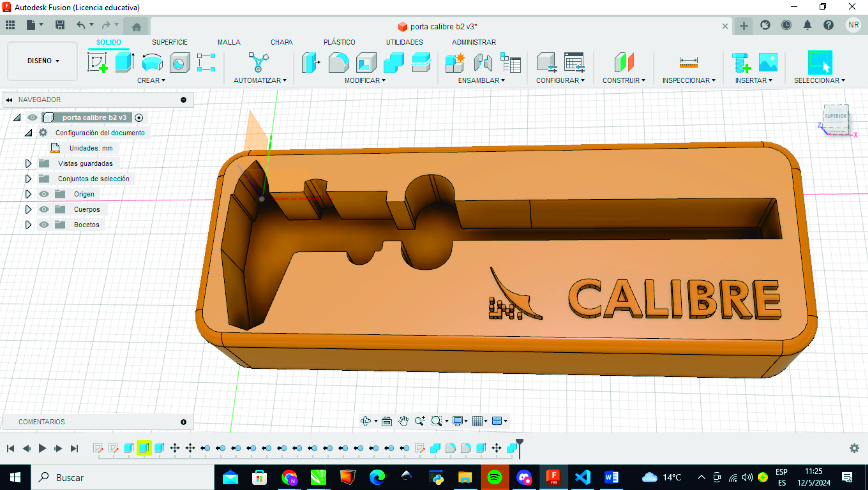
Task: Select the Press Pull tool
Action: (x=311, y=62)
